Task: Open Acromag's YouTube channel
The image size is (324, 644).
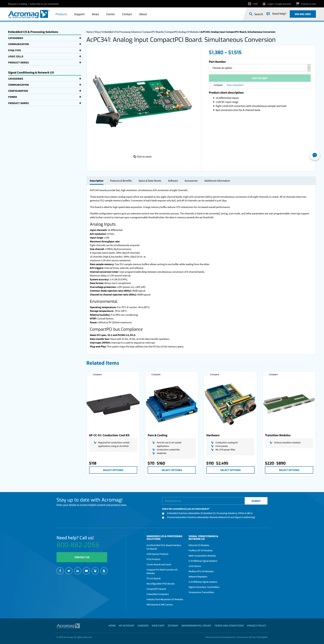Action: [x=86, y=571]
